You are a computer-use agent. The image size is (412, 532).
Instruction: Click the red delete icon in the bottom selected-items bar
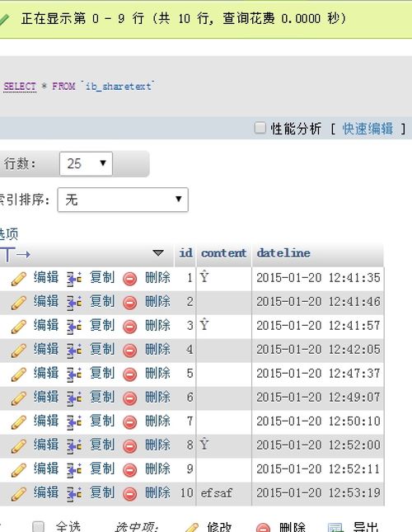pyautogui.click(x=263, y=528)
